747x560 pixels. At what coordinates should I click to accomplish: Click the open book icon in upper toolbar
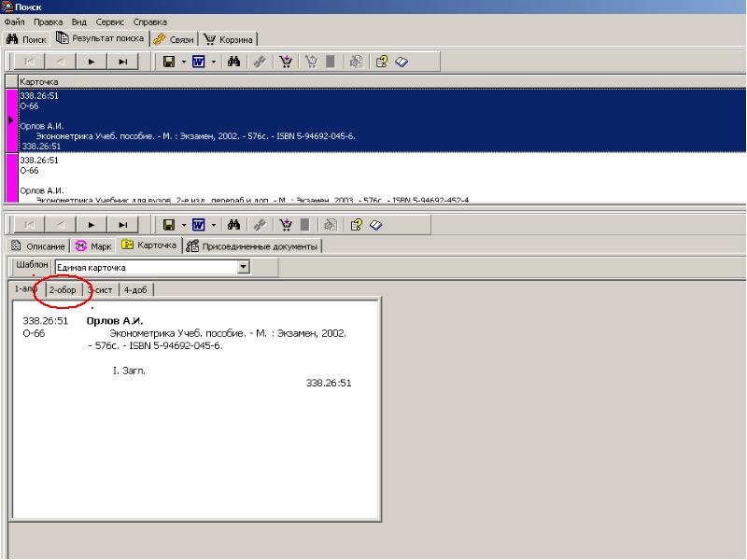coord(402,62)
